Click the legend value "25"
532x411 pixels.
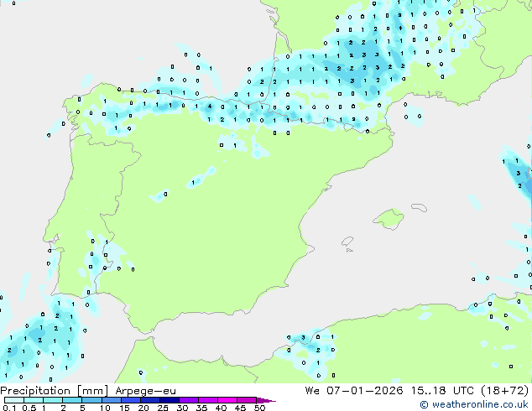[x=163, y=408]
